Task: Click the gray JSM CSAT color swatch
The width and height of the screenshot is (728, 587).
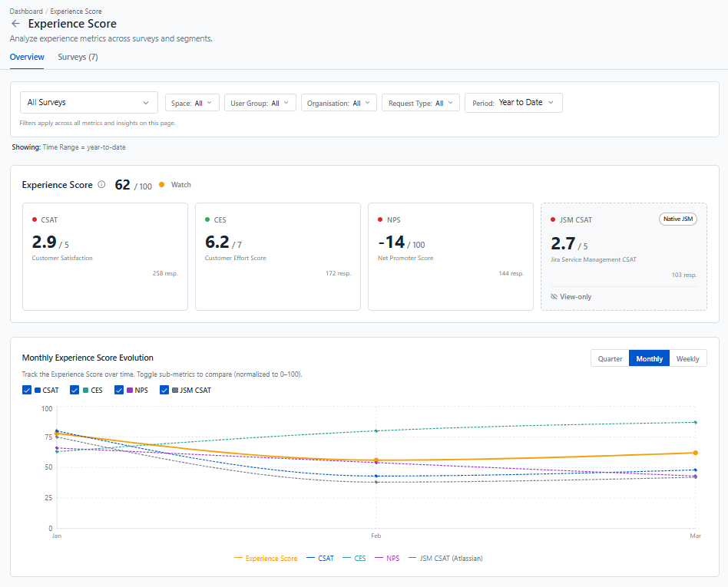Action: (175, 391)
